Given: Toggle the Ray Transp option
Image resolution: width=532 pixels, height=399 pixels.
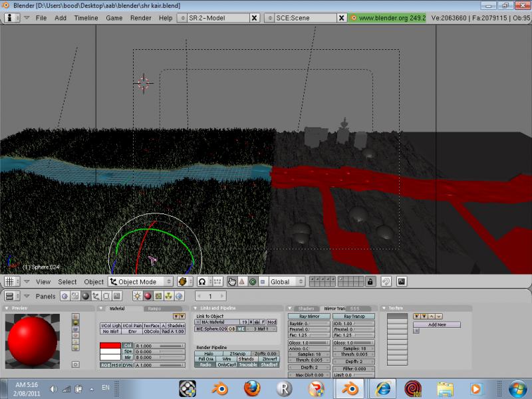Looking at the screenshot, I should pos(353,317).
